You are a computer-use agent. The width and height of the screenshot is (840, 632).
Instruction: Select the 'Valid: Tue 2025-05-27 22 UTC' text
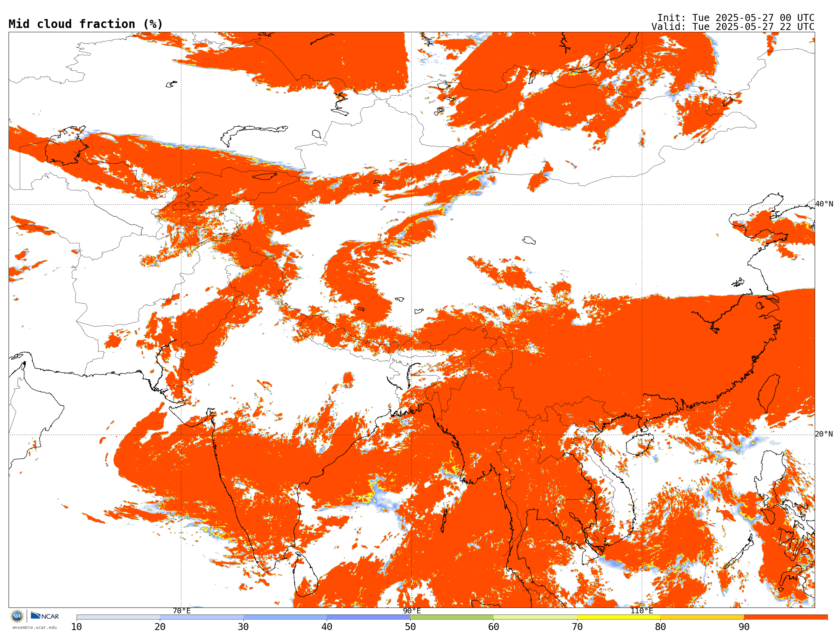(733, 27)
